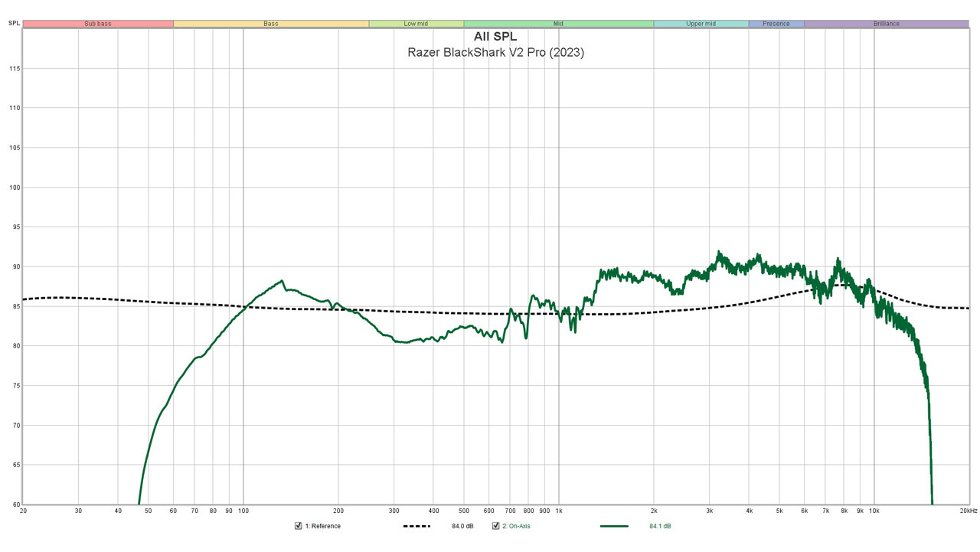The image size is (980, 552).
Task: Click the 20kHz frequency axis label
Action: pyautogui.click(x=969, y=511)
